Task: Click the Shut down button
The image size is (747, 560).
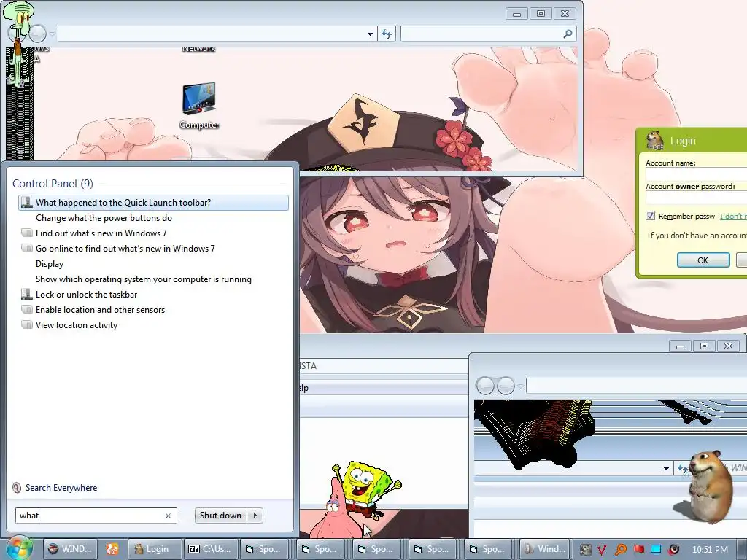Action: tap(220, 516)
